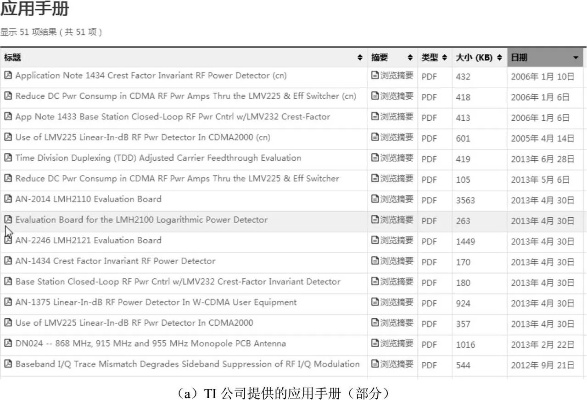Sort table by 大小 (KB) column arrows

tap(499, 57)
